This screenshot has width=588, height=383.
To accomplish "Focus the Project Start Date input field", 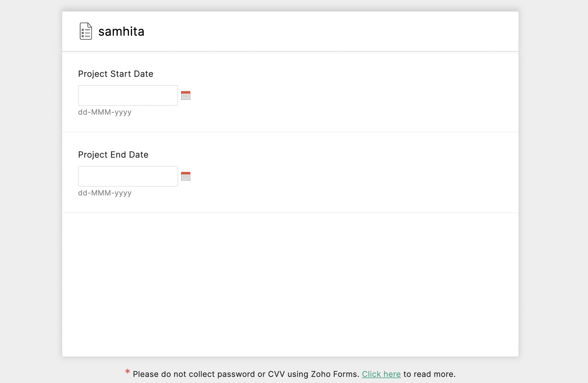I will click(128, 95).
